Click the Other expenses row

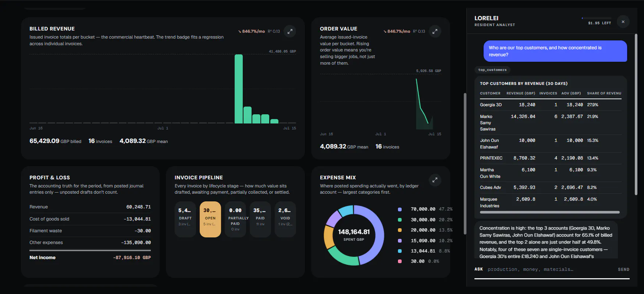90,243
